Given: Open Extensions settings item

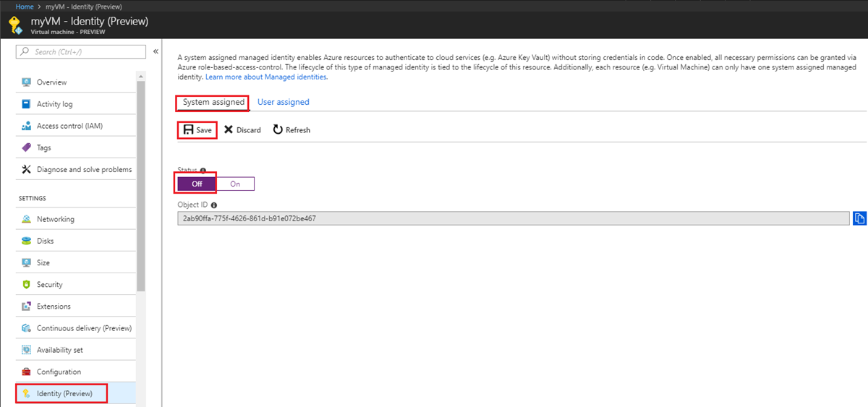Looking at the screenshot, I should [x=76, y=306].
